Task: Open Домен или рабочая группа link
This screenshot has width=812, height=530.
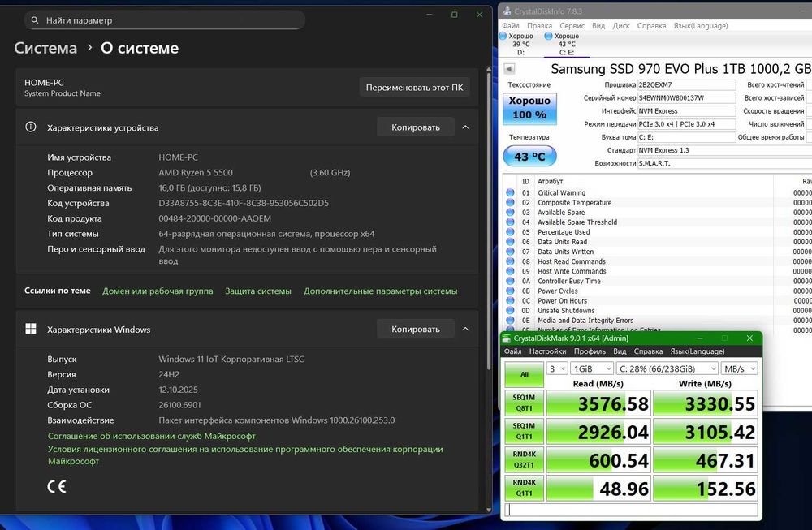Action: pos(158,291)
